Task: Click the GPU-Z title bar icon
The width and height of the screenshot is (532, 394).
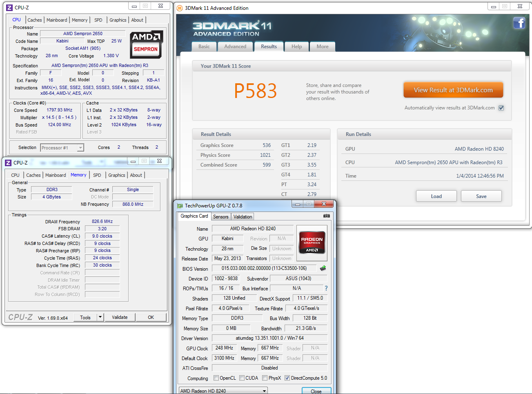Action: pos(180,206)
